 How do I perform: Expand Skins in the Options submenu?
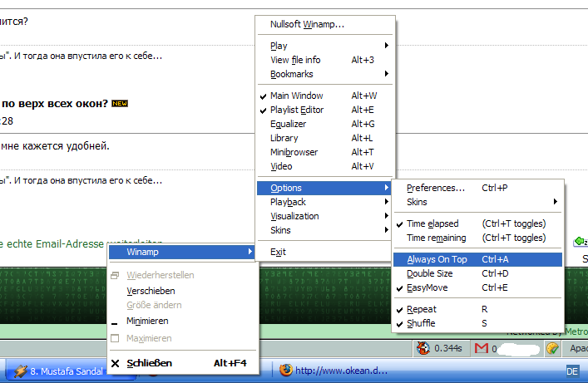pyautogui.click(x=477, y=202)
